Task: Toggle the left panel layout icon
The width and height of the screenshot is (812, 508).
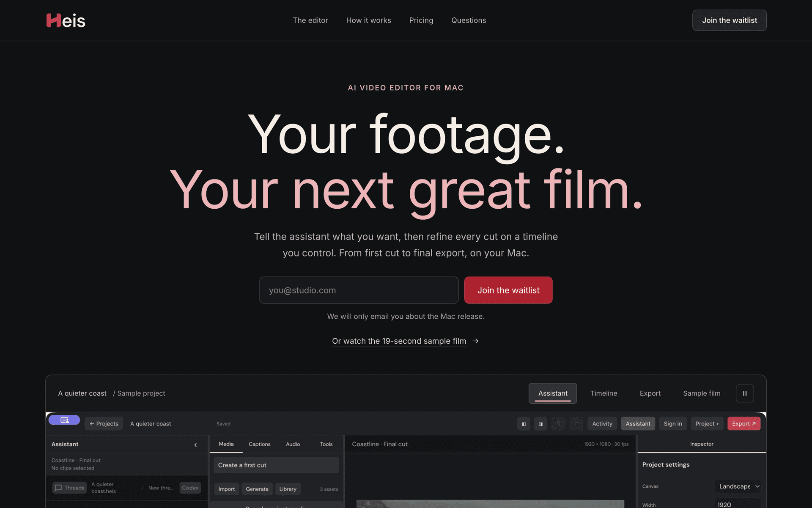Action: [524, 424]
